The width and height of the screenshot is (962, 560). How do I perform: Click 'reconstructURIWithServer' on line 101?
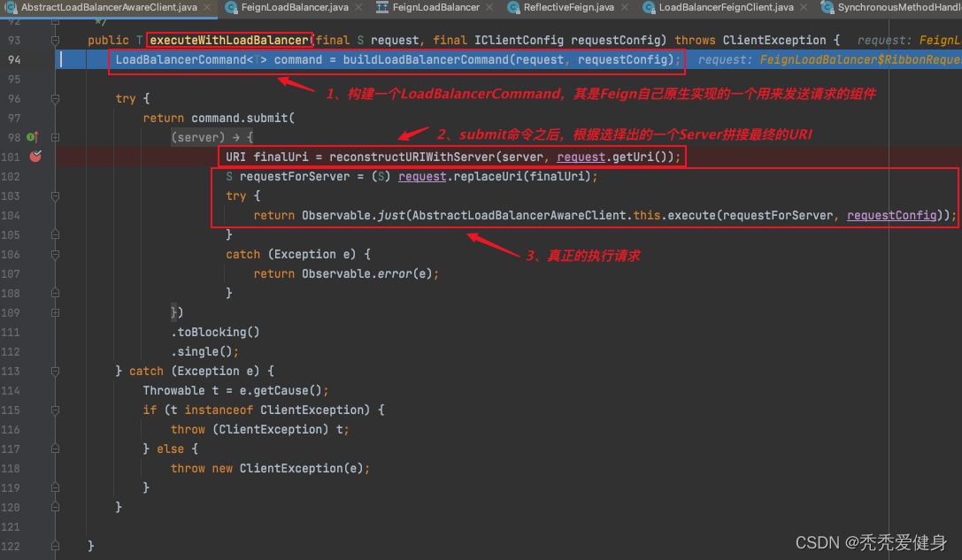412,157
